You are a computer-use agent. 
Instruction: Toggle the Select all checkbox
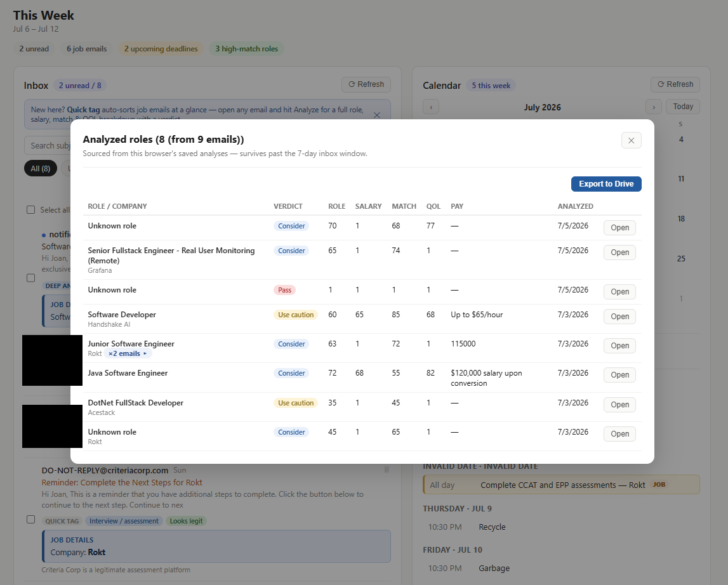30,210
